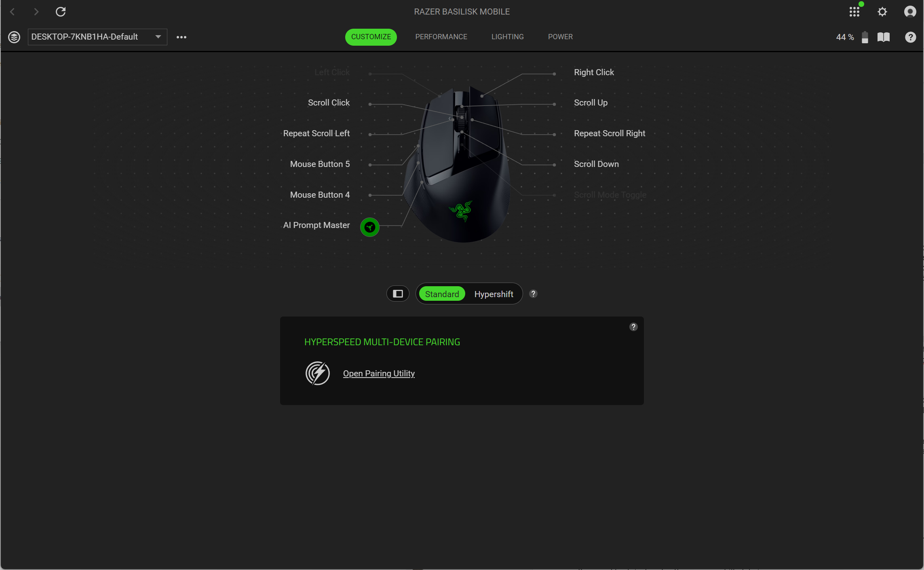Select the Scroll Down assignment
Image resolution: width=924 pixels, height=570 pixels.
(x=596, y=164)
